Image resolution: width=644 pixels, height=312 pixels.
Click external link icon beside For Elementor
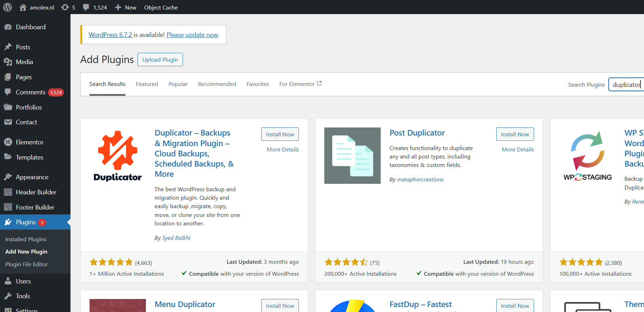319,83
